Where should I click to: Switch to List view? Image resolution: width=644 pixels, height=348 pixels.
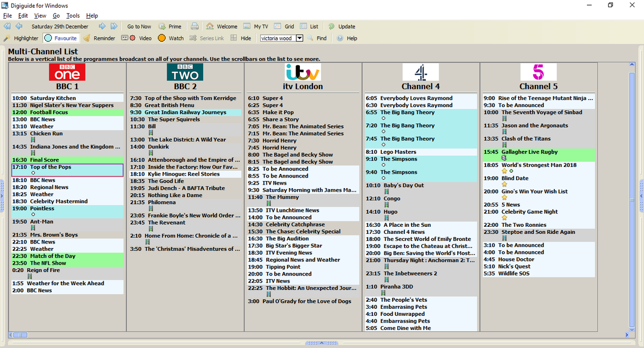click(x=309, y=27)
